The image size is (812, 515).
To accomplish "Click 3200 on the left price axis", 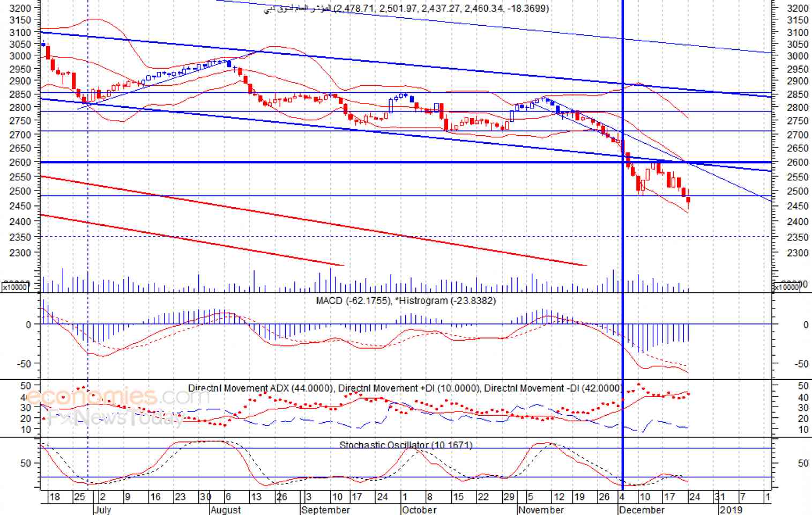I will 20,9.
